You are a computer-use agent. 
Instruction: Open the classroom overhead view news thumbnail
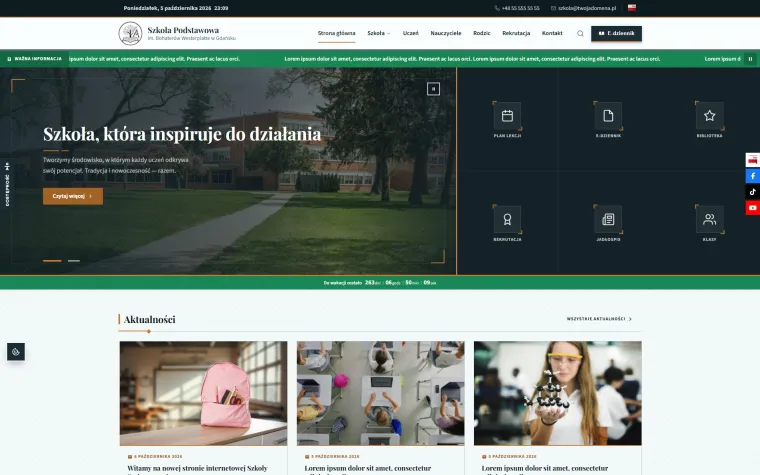(380, 393)
